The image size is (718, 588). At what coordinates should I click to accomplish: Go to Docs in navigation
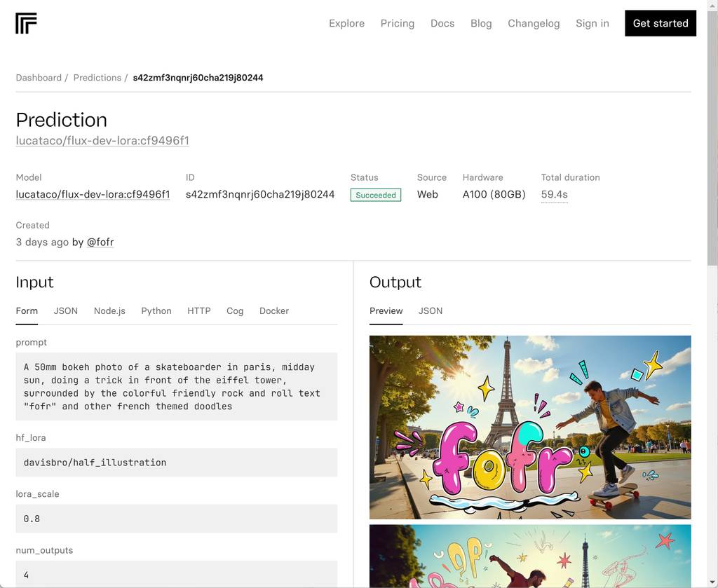[442, 23]
